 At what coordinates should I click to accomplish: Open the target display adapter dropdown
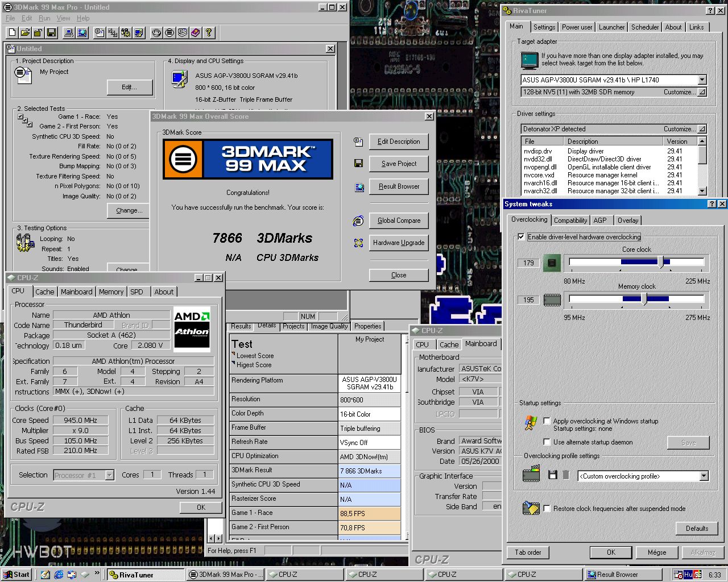[702, 80]
